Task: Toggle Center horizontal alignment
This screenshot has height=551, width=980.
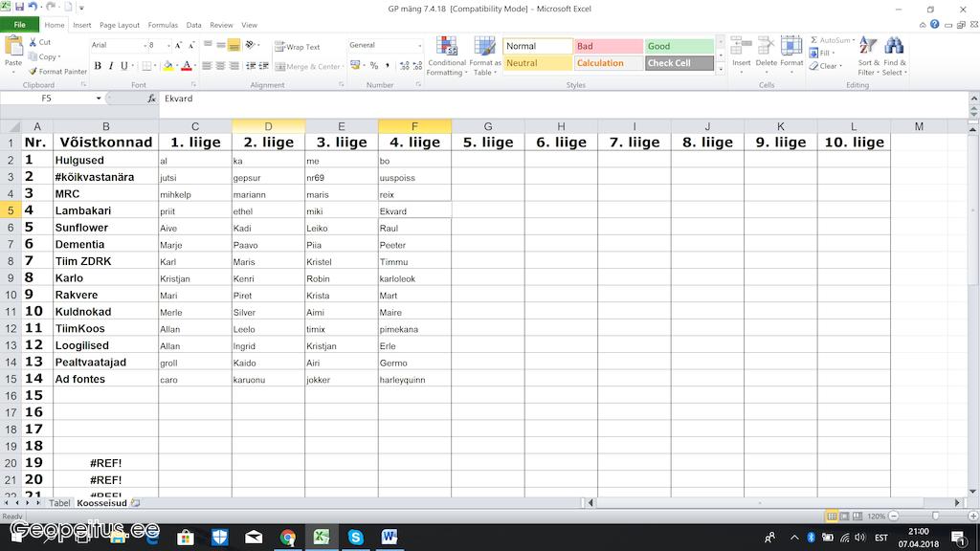Action: point(221,66)
